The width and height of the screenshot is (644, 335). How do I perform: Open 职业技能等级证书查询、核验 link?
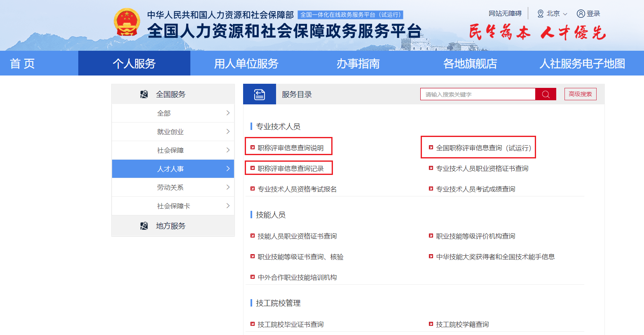tap(300, 257)
